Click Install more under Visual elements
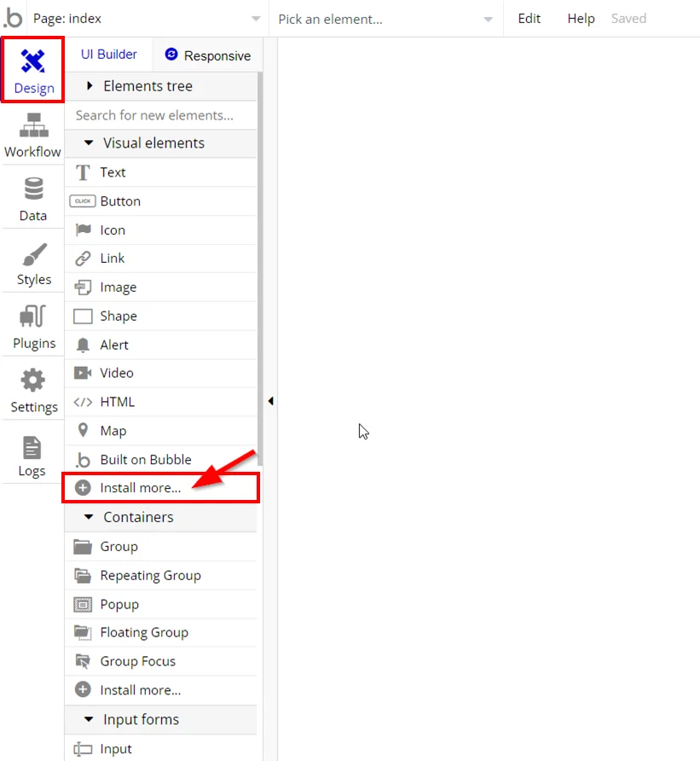The height and width of the screenshot is (761, 700). 140,488
